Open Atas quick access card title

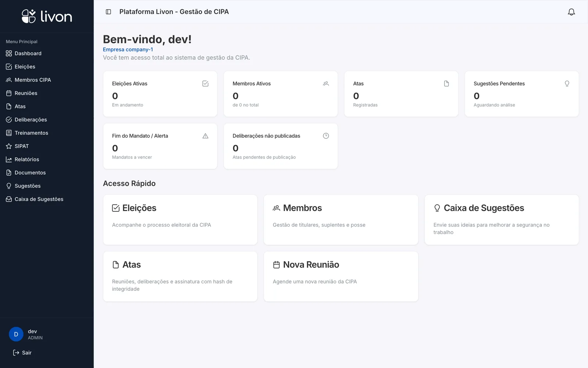(x=132, y=265)
